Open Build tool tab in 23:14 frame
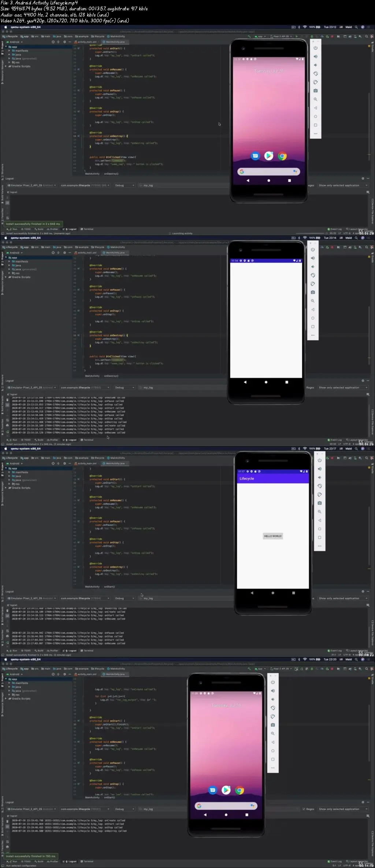The height and width of the screenshot is (868, 375). [39, 440]
